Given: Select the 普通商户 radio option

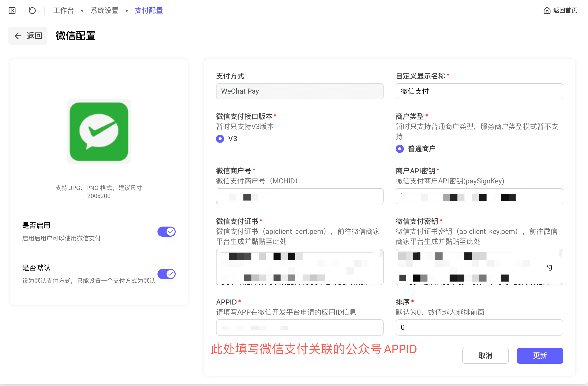Looking at the screenshot, I should pyautogui.click(x=400, y=149).
